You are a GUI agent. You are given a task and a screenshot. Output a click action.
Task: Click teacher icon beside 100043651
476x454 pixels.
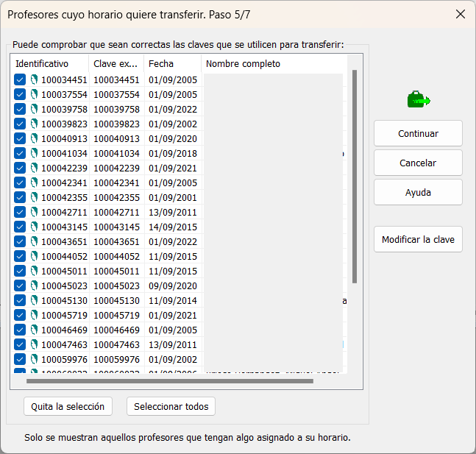pyautogui.click(x=34, y=242)
